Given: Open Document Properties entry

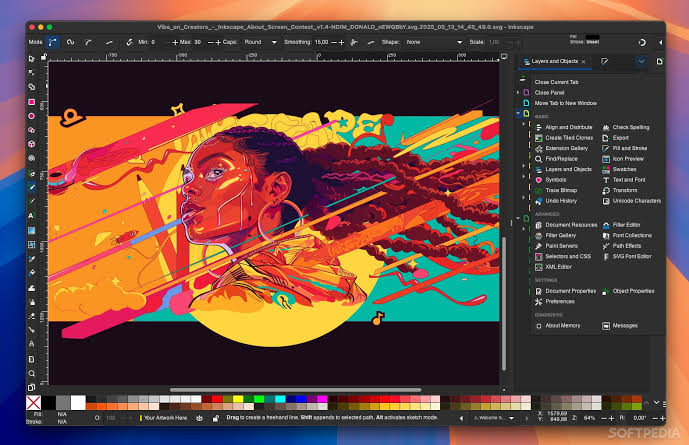Looking at the screenshot, I should pyautogui.click(x=566, y=291).
